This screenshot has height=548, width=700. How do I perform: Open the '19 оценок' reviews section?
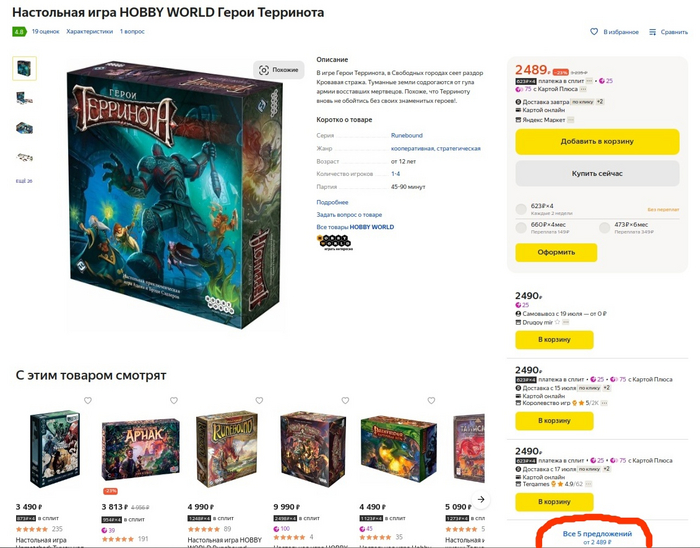click(46, 32)
